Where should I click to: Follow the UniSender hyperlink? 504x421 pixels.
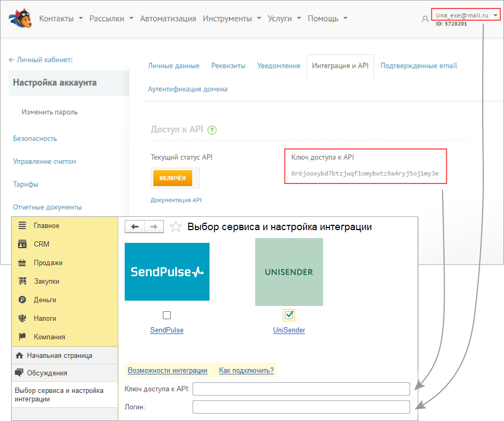289,330
